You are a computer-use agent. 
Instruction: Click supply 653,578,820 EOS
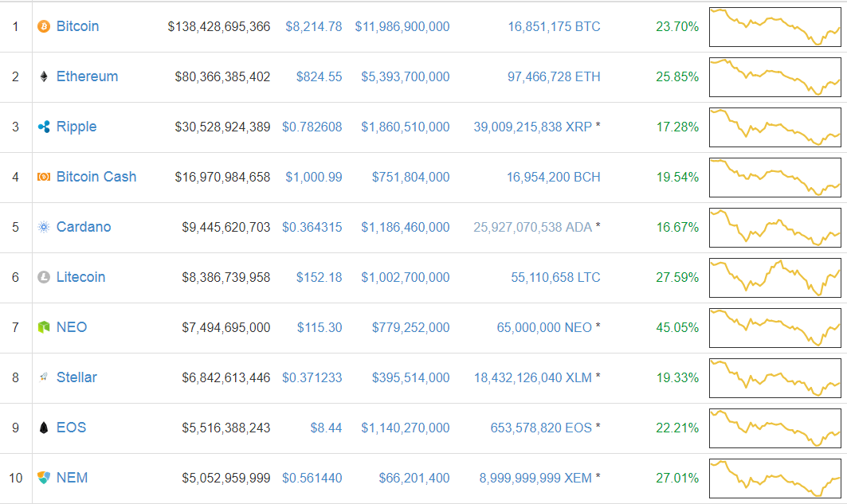click(541, 428)
